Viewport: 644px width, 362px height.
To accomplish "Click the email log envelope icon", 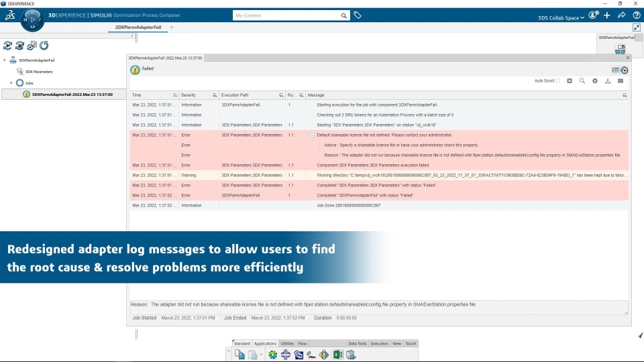I will (x=621, y=81).
